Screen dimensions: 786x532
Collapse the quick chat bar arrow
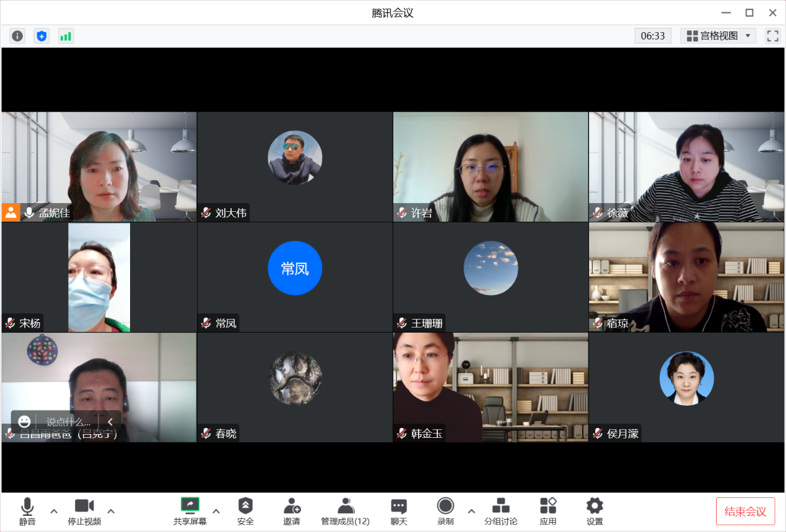[110, 422]
